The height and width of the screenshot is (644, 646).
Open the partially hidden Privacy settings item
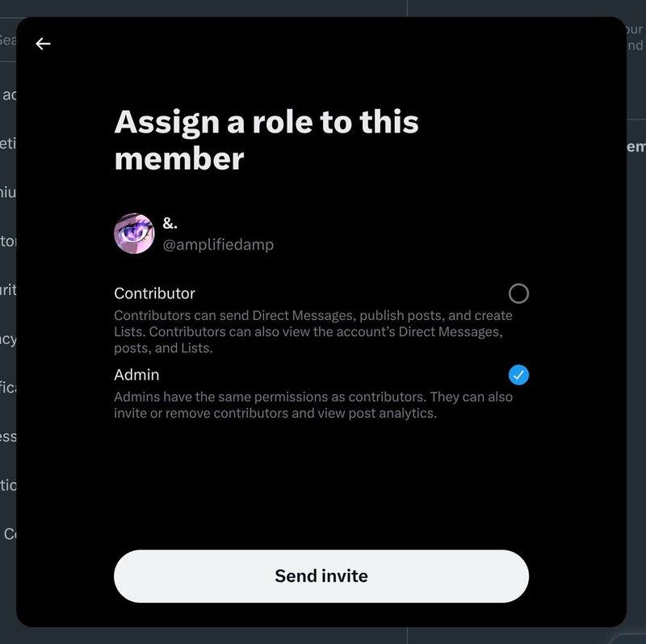tap(8, 339)
